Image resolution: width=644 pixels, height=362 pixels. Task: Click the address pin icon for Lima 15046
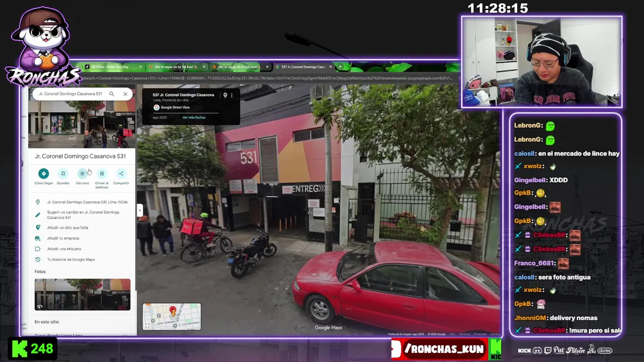pos(38,202)
